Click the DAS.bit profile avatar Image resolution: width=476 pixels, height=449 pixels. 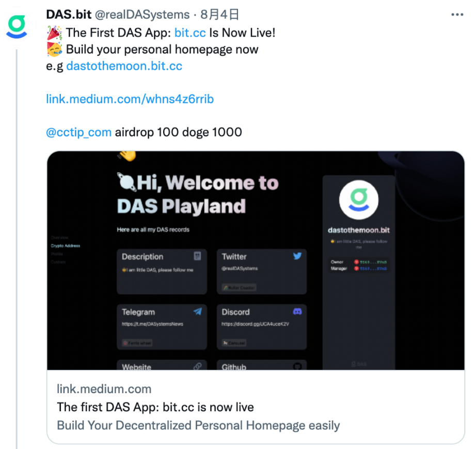pyautogui.click(x=17, y=27)
